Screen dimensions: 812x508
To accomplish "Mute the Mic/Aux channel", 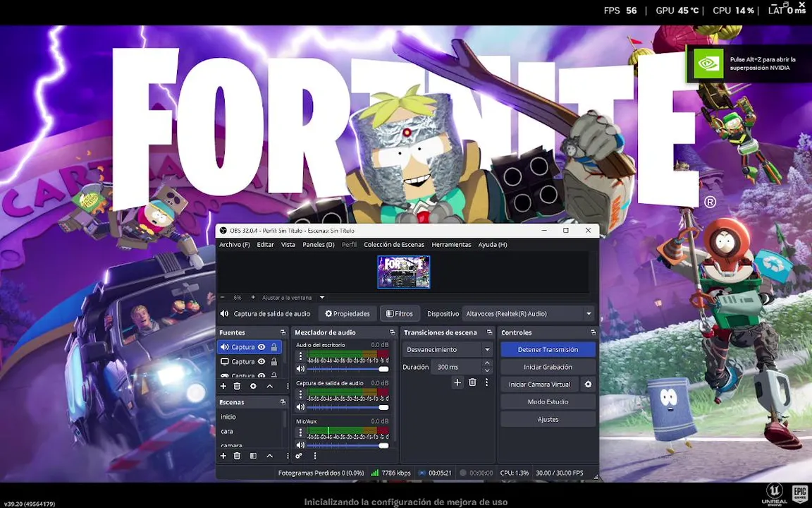I will coord(300,445).
